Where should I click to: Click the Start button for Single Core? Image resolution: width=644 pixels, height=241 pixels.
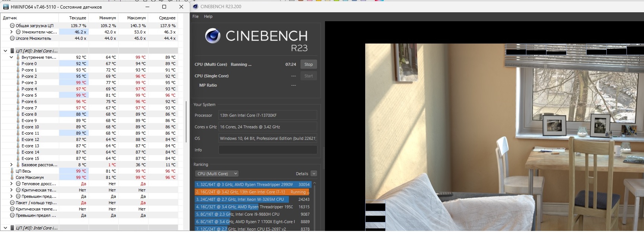click(309, 76)
